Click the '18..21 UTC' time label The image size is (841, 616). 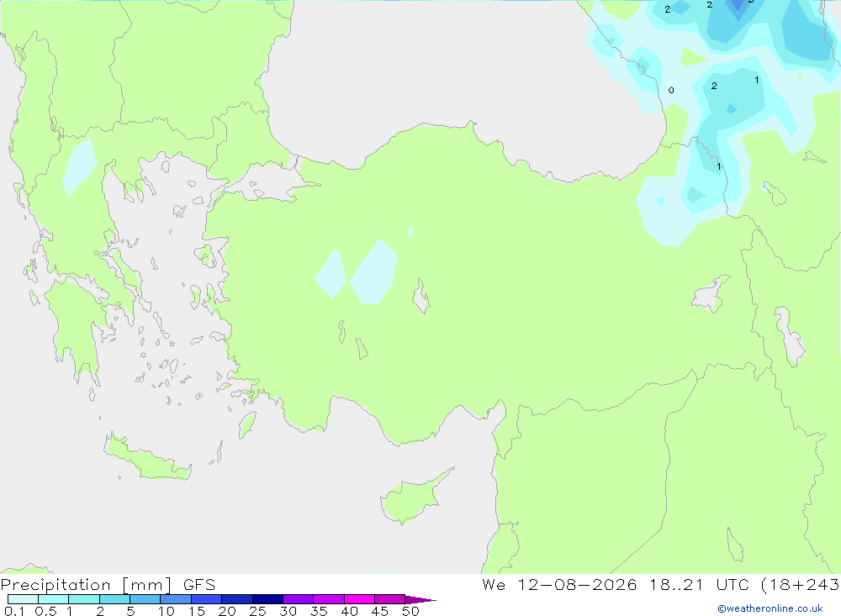click(699, 584)
